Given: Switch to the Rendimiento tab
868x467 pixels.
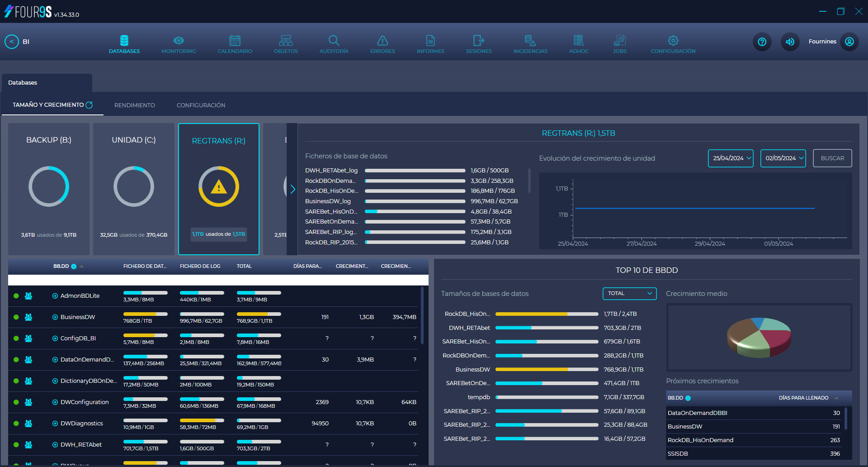Looking at the screenshot, I should (134, 105).
